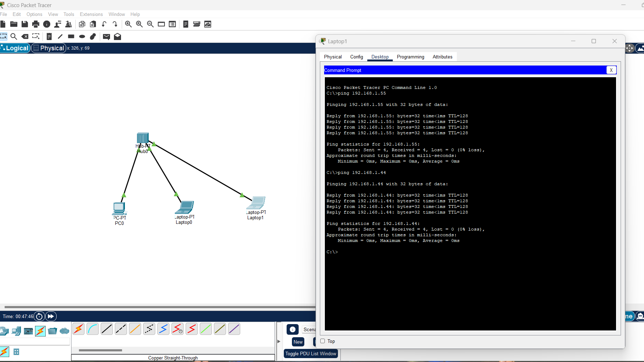Select the PC0 device on the canvas
The height and width of the screenshot is (362, 644).
click(x=119, y=208)
